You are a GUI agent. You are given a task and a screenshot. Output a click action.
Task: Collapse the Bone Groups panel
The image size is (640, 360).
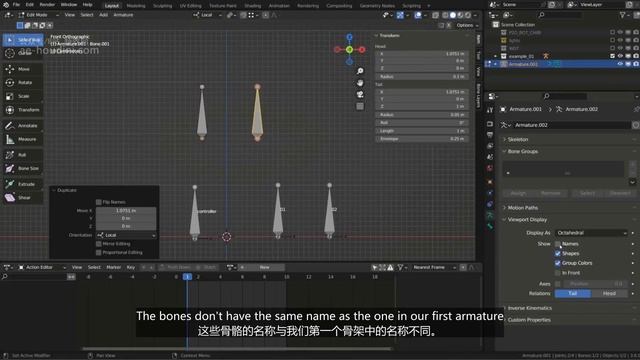tap(522, 151)
